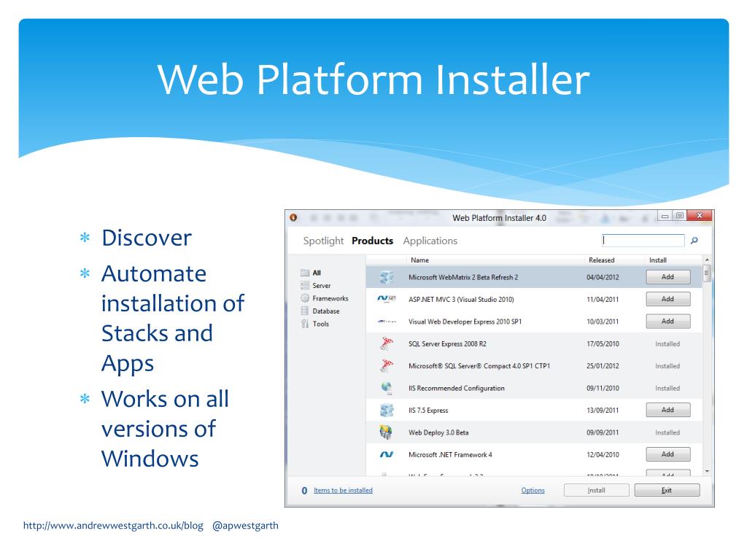Sort by the Name column header

(x=419, y=260)
